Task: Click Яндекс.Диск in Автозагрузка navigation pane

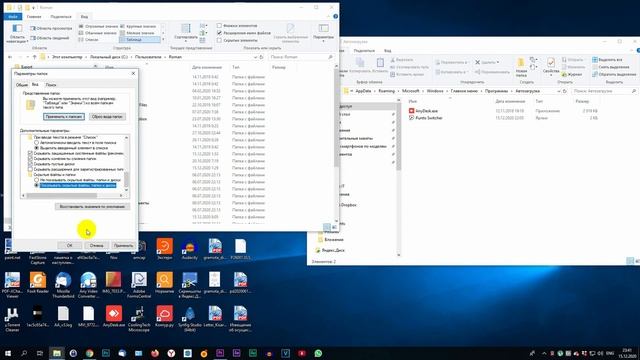Action: [x=330, y=250]
